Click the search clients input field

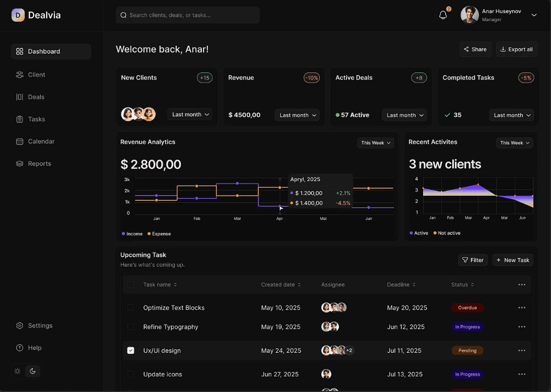(x=187, y=15)
